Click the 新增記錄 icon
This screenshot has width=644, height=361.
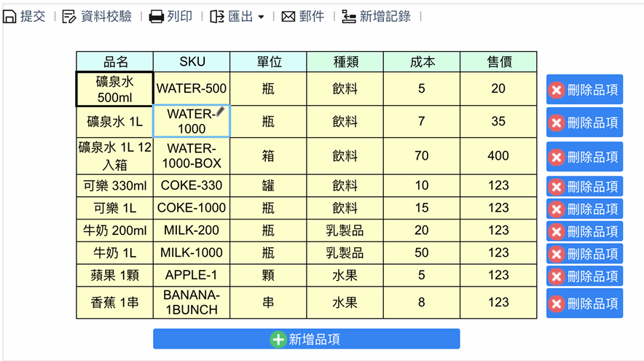click(349, 17)
